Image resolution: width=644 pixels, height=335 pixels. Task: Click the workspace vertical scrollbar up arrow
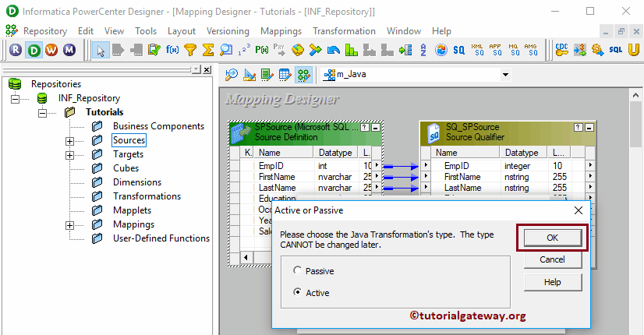click(x=635, y=95)
